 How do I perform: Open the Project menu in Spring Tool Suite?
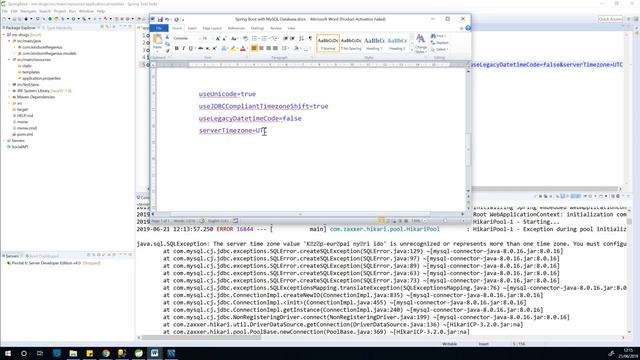60,11
